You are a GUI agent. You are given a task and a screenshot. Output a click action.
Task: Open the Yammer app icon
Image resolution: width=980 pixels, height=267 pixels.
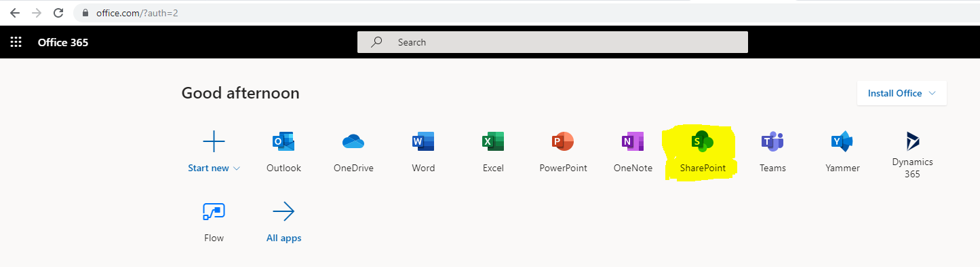[842, 141]
